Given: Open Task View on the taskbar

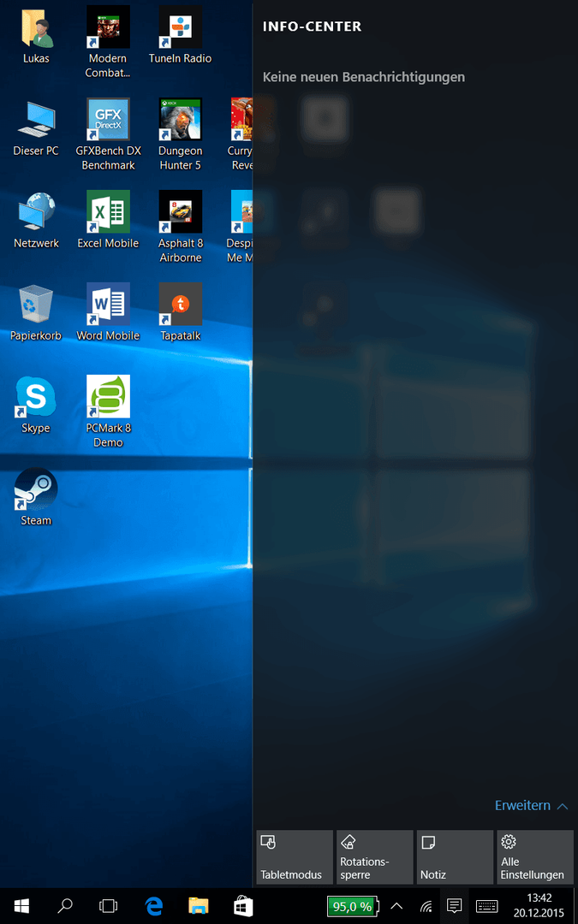Looking at the screenshot, I should click(x=109, y=906).
